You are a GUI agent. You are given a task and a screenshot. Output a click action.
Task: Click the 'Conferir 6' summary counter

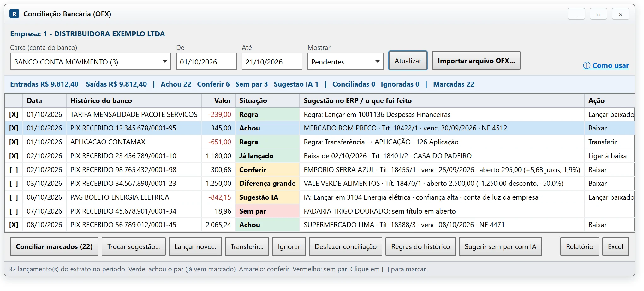pyautogui.click(x=213, y=84)
